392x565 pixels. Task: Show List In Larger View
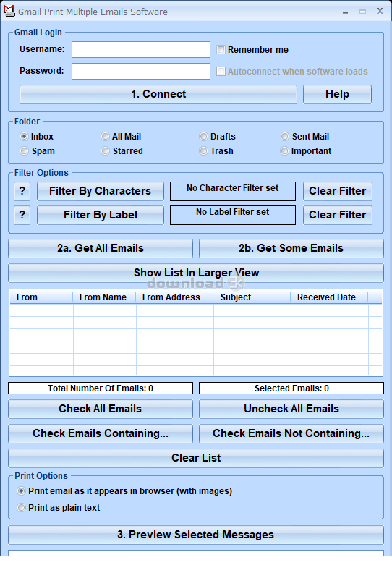[196, 273]
